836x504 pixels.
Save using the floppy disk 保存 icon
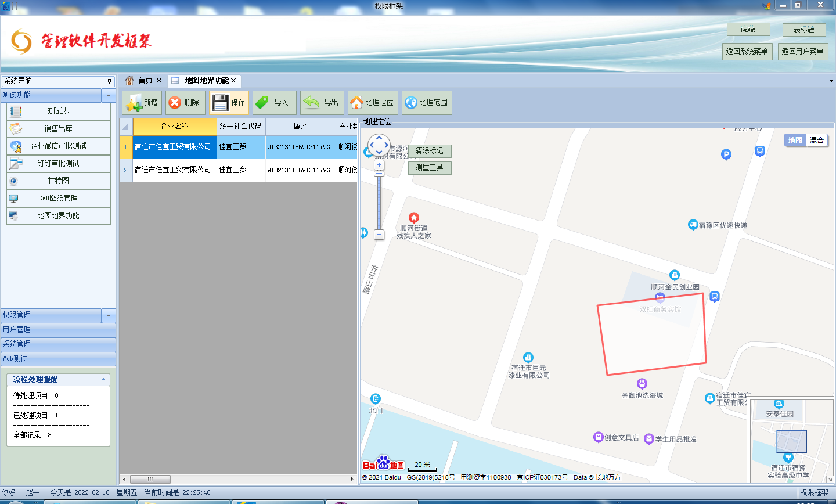(220, 103)
